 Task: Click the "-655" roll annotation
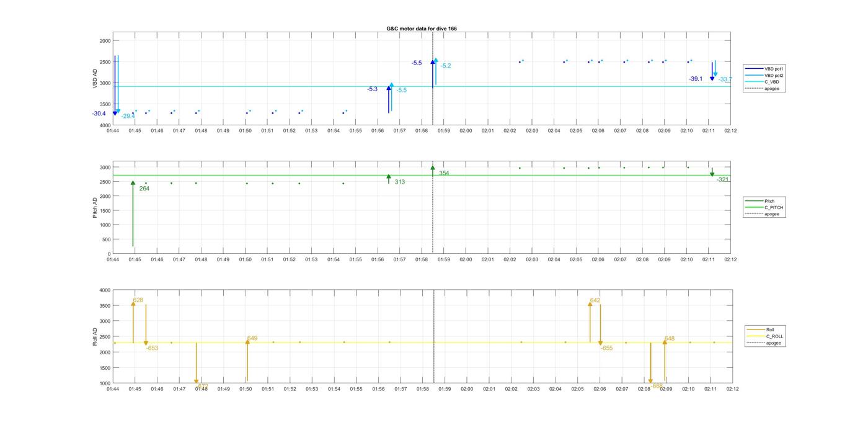click(x=606, y=348)
